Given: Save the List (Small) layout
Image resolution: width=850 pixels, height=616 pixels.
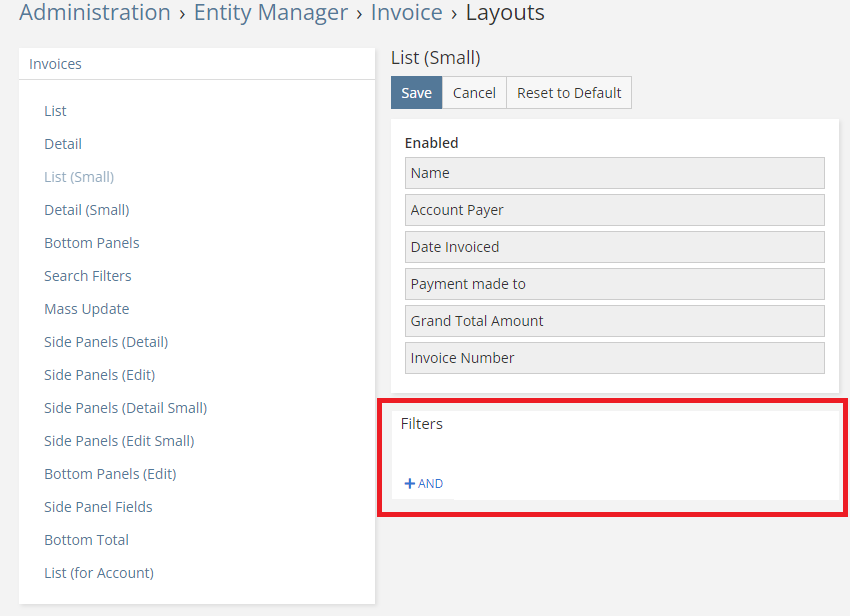Looking at the screenshot, I should click(x=416, y=93).
